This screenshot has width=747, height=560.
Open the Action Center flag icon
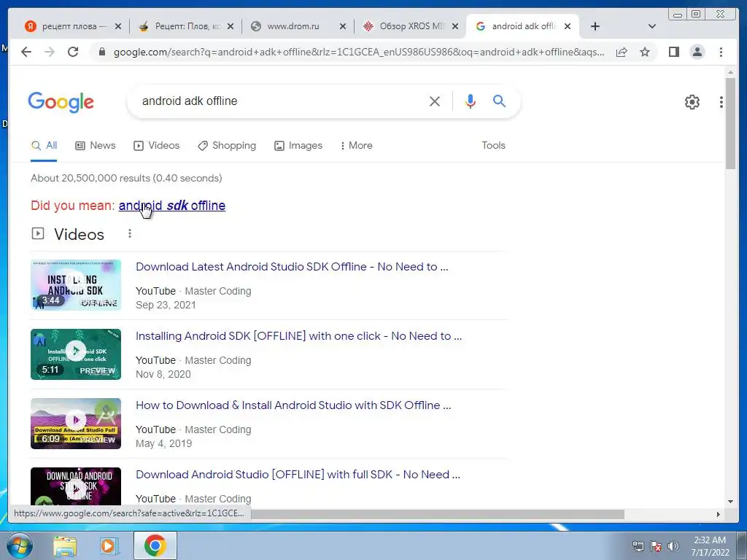pyautogui.click(x=656, y=546)
